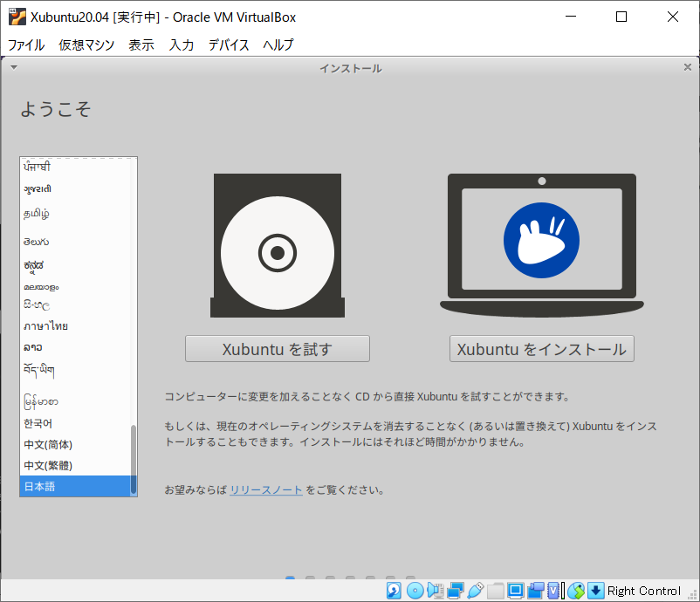Click the Right Control host key indicator
The width and height of the screenshot is (700, 602).
(x=640, y=591)
